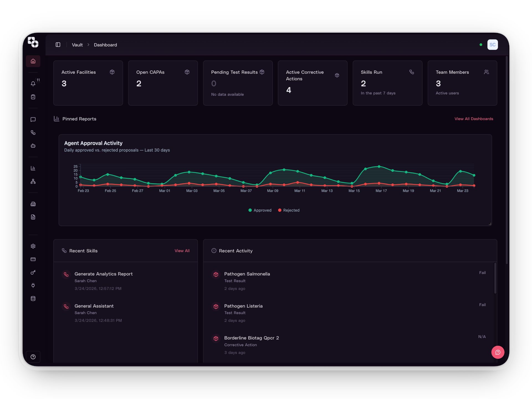Select the clipboard tasks icon in sidebar
This screenshot has height=399, width=532.
pos(33,97)
